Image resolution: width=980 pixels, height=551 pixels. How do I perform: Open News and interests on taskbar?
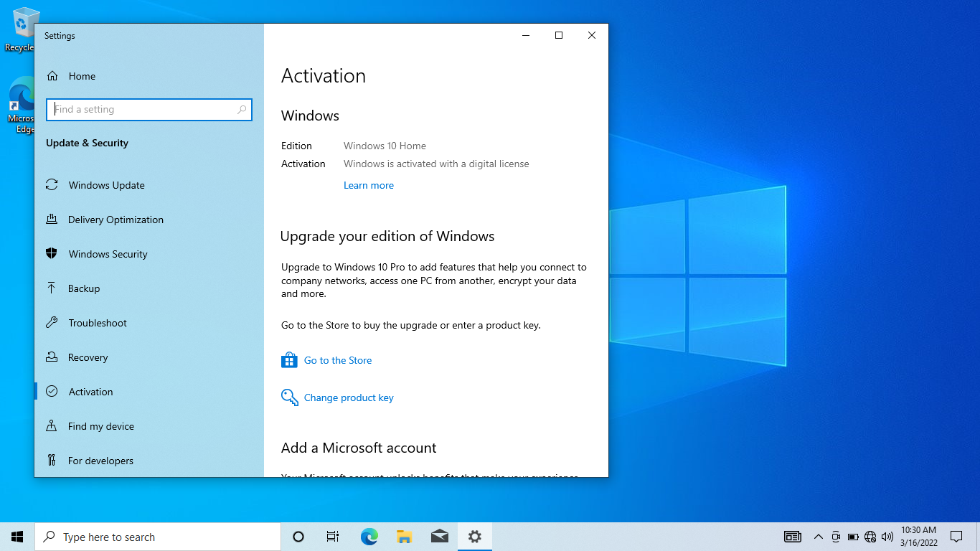793,537
